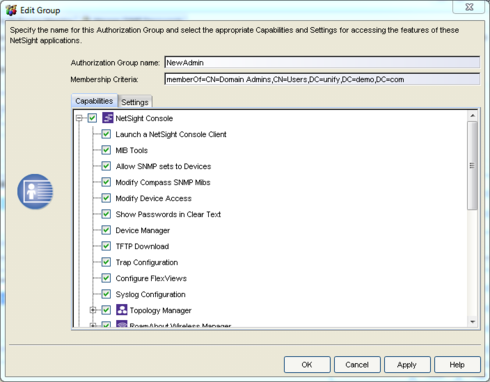The width and height of the screenshot is (490, 382).
Task: Uncheck the TFTP Download capability
Action: tap(106, 246)
